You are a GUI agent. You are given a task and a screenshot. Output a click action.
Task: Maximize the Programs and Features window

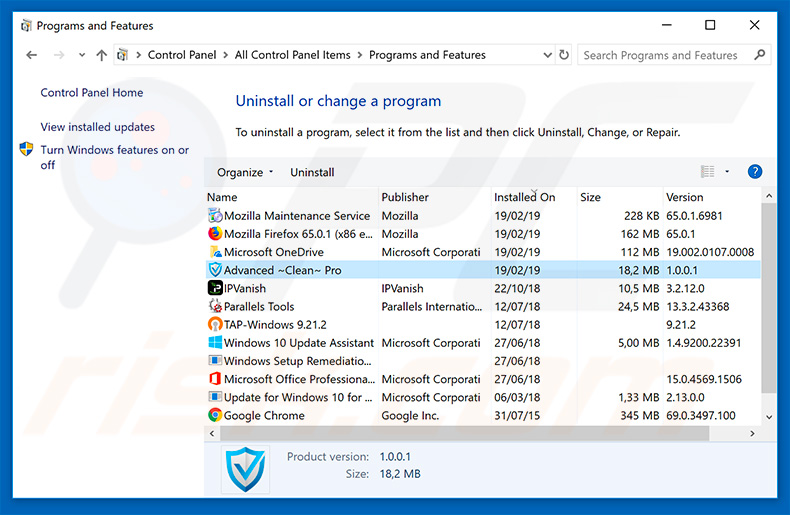(710, 25)
